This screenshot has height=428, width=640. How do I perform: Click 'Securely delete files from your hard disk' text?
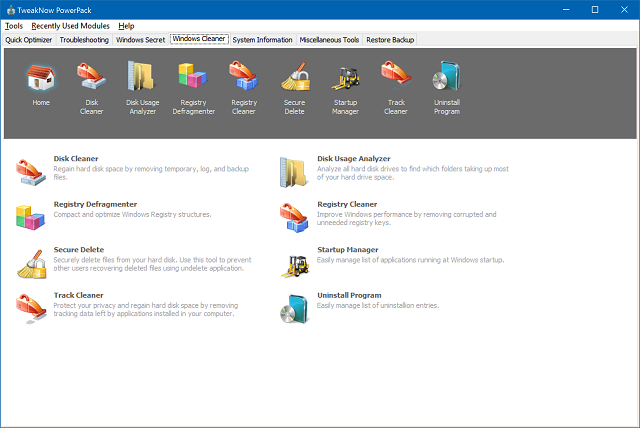click(152, 264)
